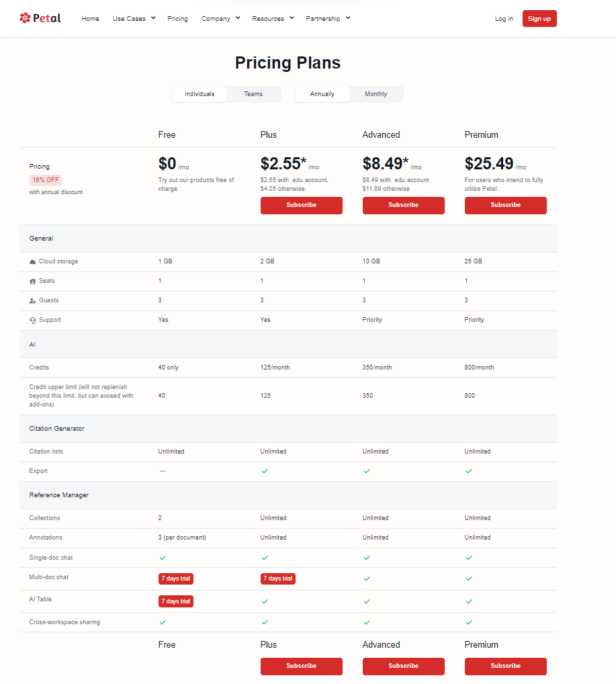Screen dimensions: 616x684
Task: Click the Export checkmark in Plus column
Action: (x=264, y=471)
